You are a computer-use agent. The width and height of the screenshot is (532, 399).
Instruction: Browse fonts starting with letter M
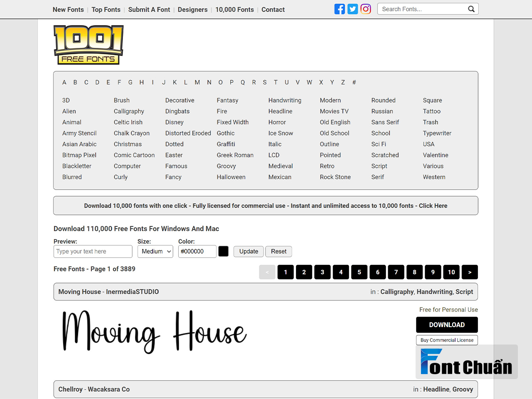[197, 82]
